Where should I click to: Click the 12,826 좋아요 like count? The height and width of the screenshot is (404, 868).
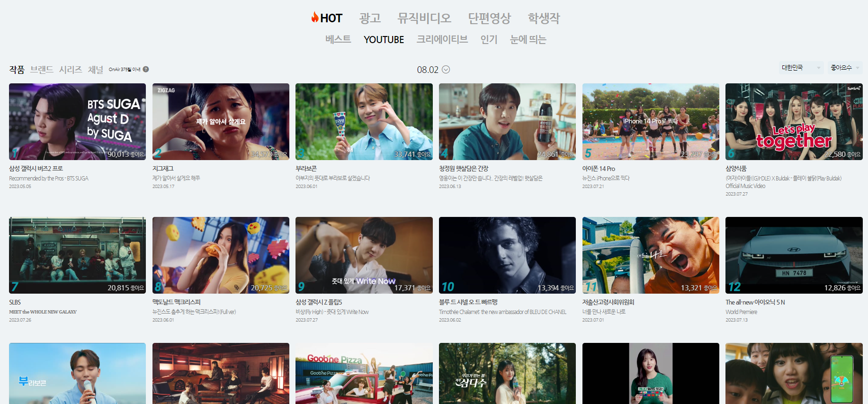click(x=842, y=288)
